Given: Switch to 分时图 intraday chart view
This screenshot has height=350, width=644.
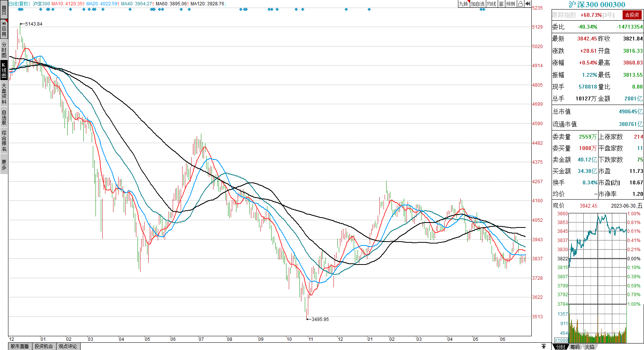Looking at the screenshot, I should pos(4,50).
